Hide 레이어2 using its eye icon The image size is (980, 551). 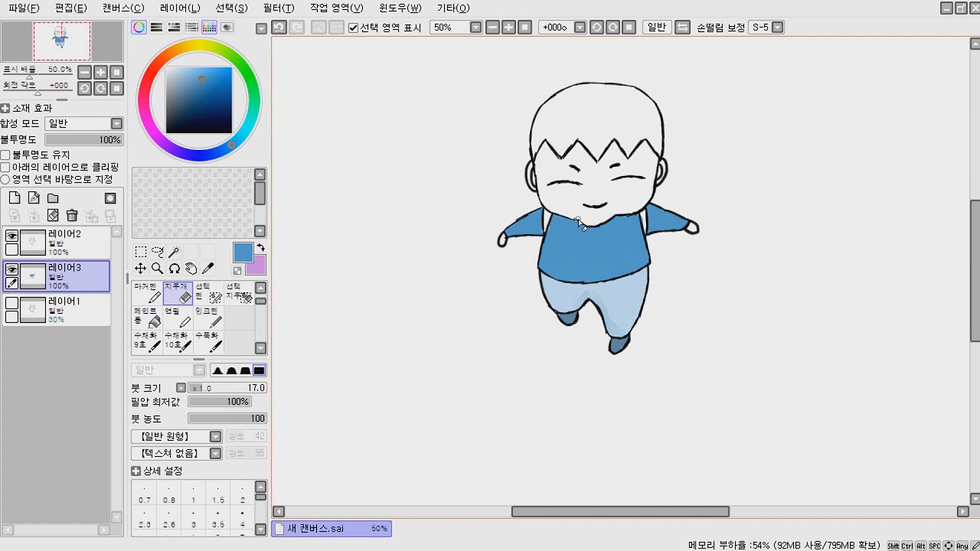[11, 236]
